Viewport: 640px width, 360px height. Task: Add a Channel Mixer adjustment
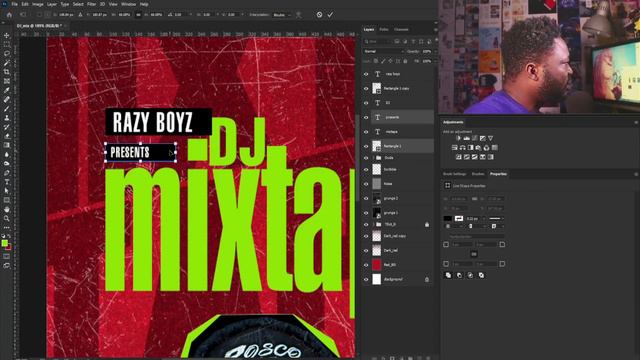point(486,147)
